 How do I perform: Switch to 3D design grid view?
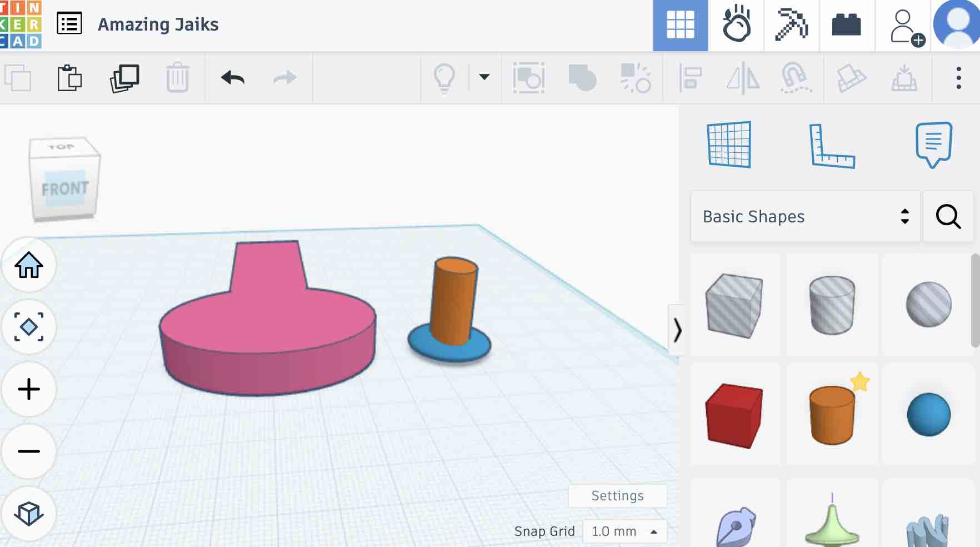click(680, 25)
